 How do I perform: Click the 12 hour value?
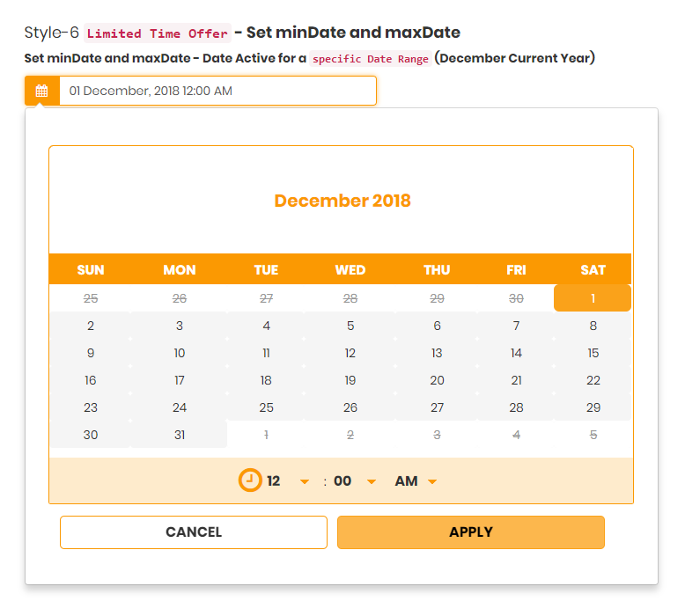click(274, 481)
